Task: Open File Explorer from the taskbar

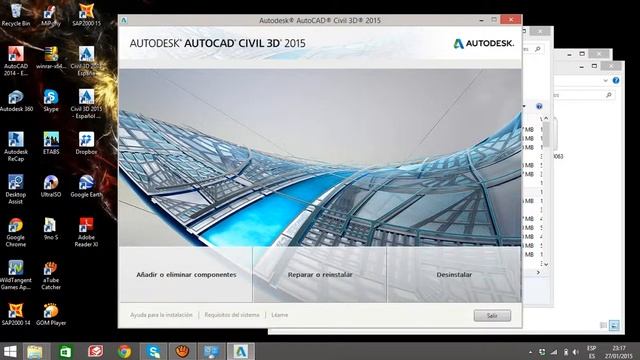Action: point(35,351)
